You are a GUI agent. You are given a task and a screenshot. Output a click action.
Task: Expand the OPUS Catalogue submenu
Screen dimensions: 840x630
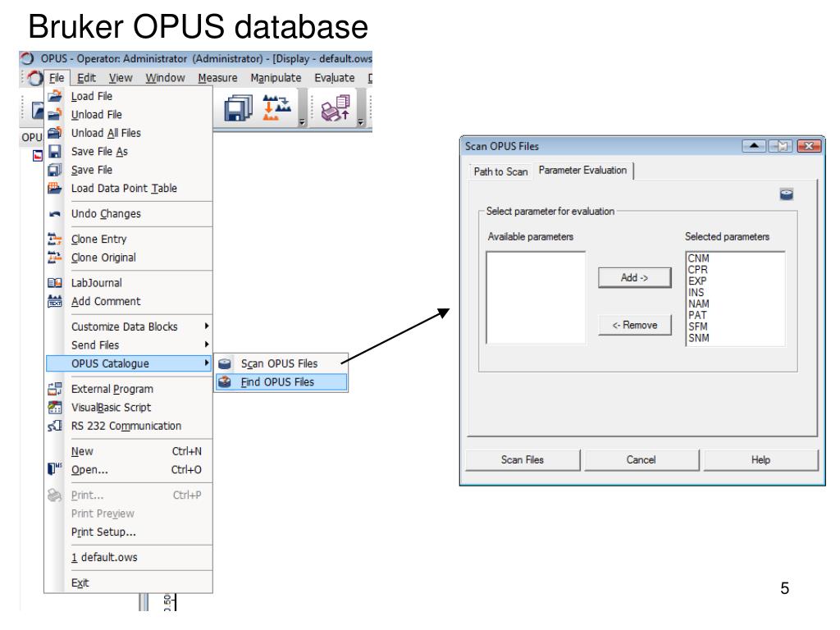click(207, 363)
